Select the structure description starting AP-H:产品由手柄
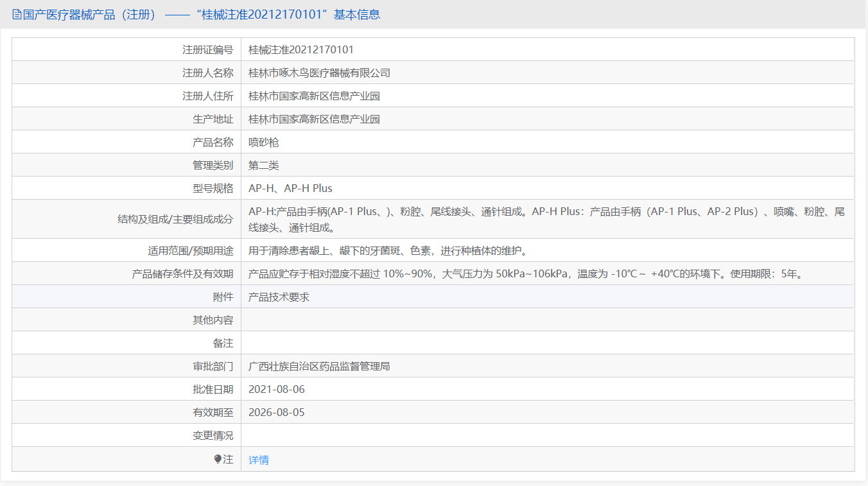Viewport: 868px width, 486px height. click(546, 219)
